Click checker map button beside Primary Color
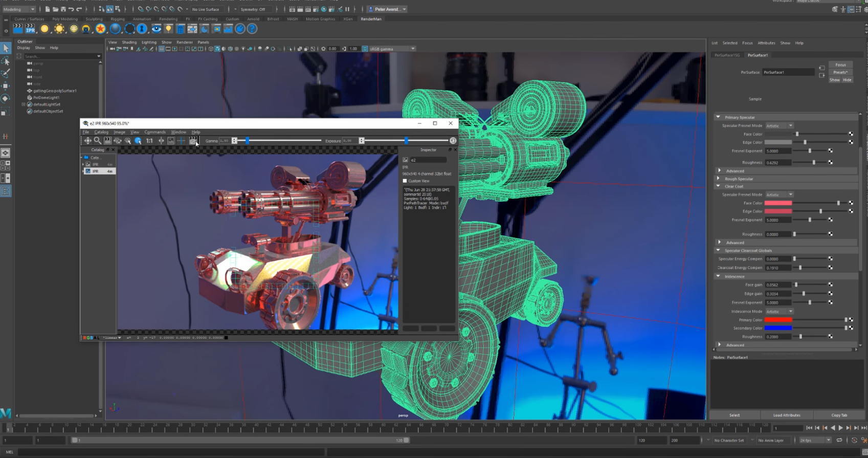The width and height of the screenshot is (868, 458). point(851,320)
